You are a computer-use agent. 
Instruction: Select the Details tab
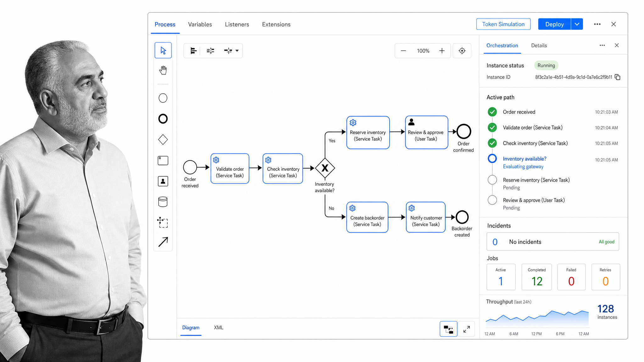click(x=539, y=46)
